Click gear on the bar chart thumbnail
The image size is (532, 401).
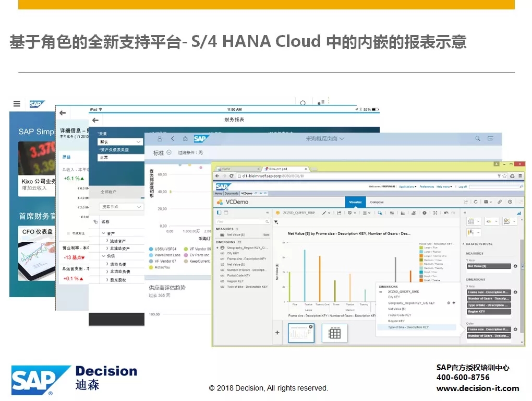pyautogui.click(x=310, y=327)
